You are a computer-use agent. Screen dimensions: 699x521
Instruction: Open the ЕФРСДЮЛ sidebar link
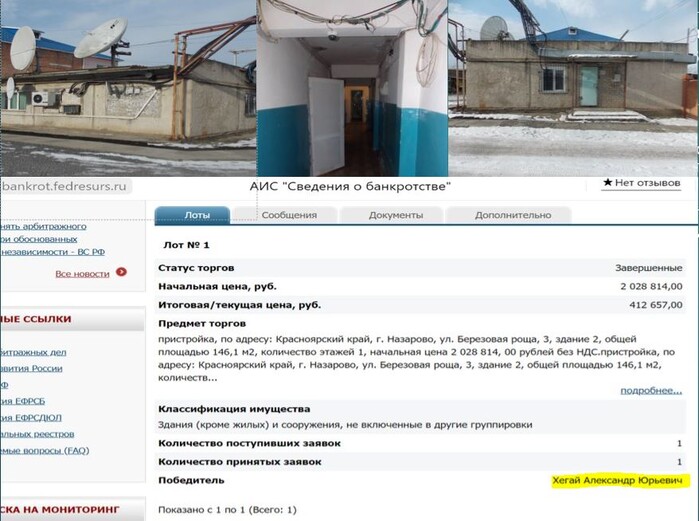coord(31,418)
